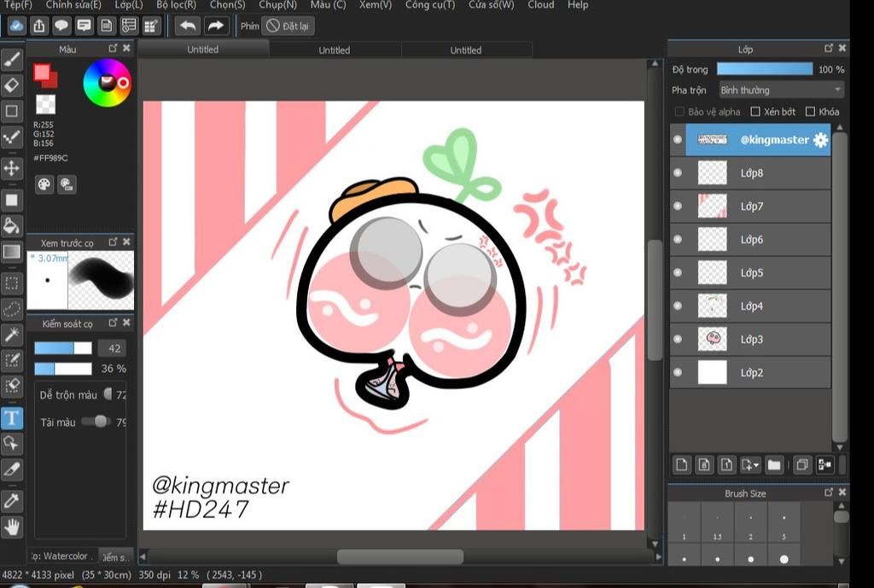Select the rectangular selection tool
The height and width of the screenshot is (588, 874).
point(12,283)
